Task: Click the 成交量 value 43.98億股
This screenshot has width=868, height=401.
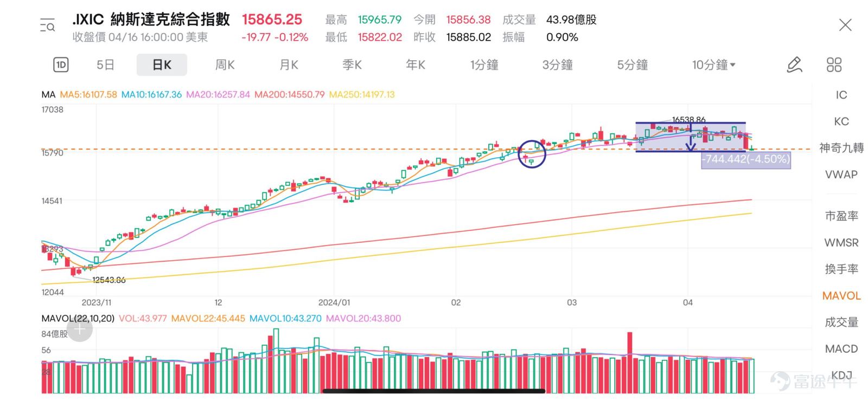Action: coord(571,20)
